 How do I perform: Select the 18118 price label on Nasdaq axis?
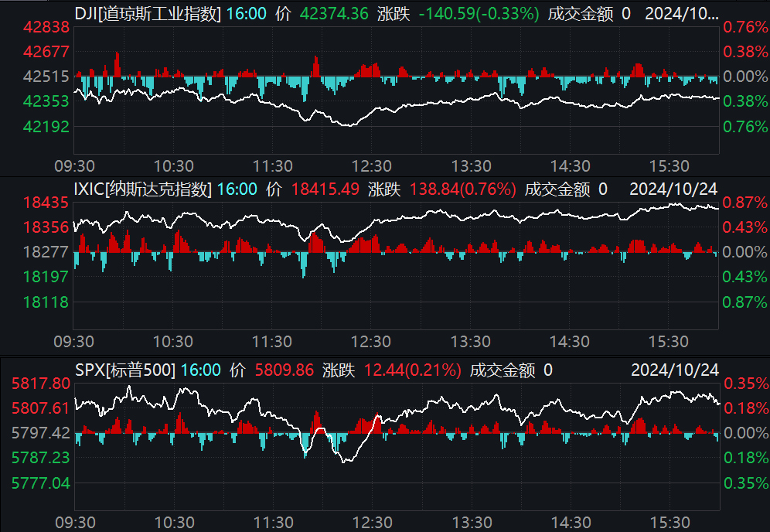tap(48, 302)
